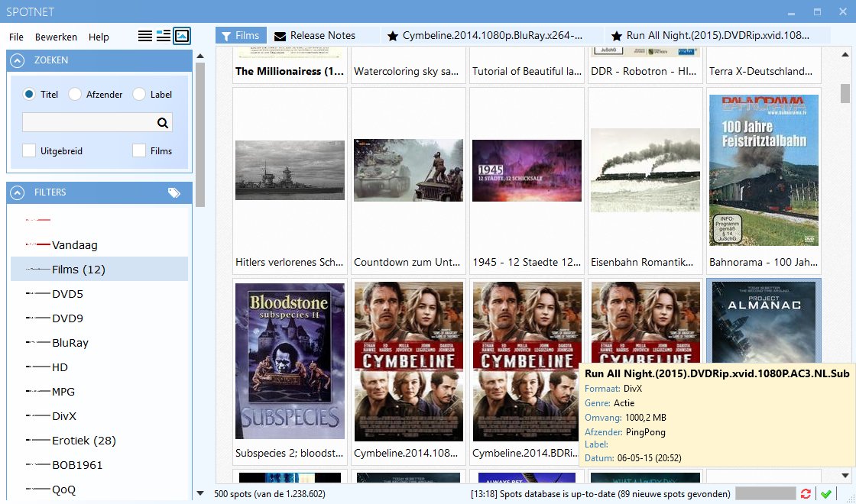The height and width of the screenshot is (504, 856).
Task: Click the status bar progress bar
Action: (x=765, y=493)
